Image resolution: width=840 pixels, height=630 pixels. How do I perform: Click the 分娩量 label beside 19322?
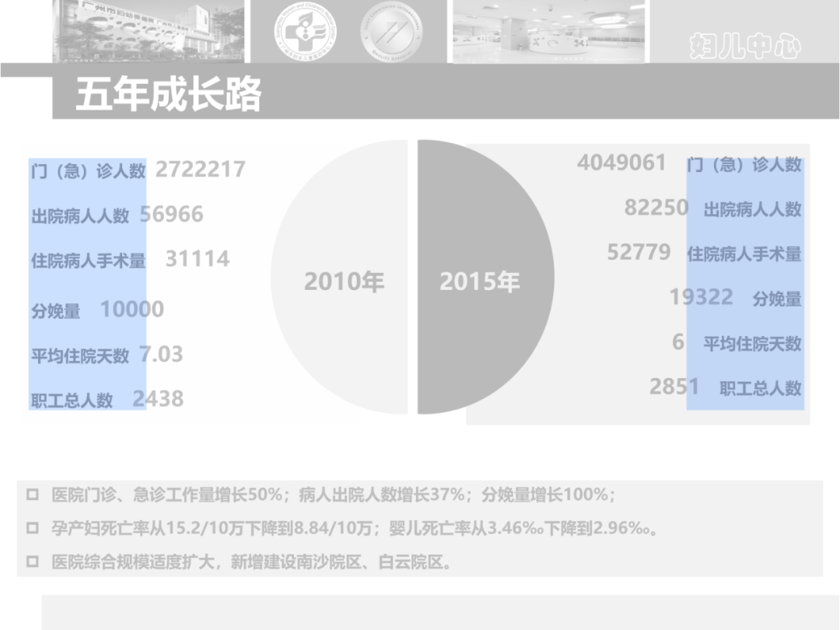[x=777, y=299]
